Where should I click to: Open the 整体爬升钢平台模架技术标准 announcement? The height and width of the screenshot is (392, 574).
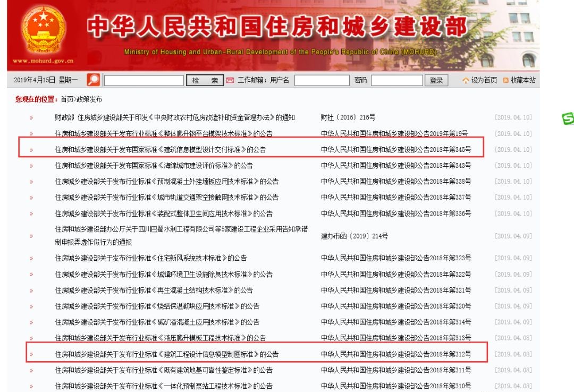pos(164,134)
